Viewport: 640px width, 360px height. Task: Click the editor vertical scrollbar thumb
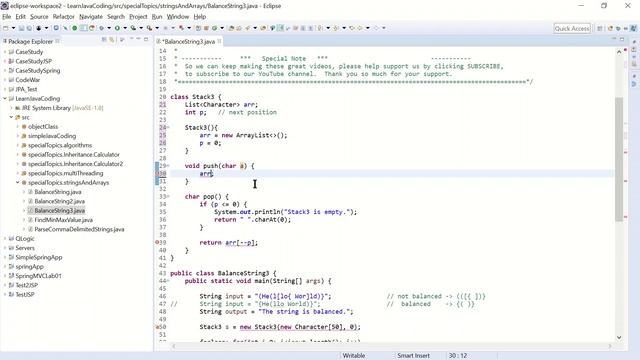coord(619,159)
